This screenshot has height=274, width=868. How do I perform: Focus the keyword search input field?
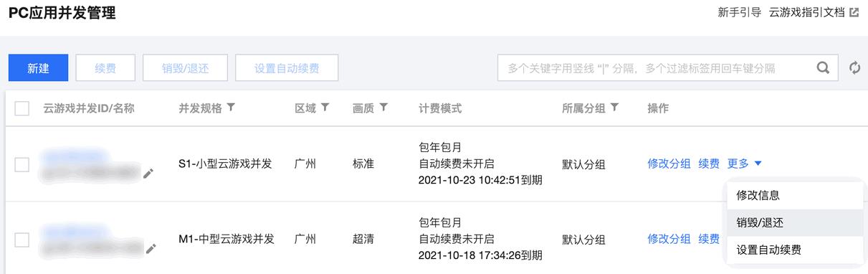654,68
